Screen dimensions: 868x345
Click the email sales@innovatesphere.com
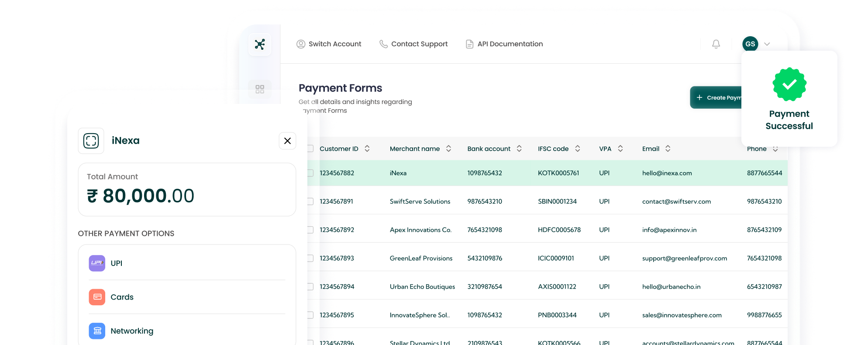682,315
